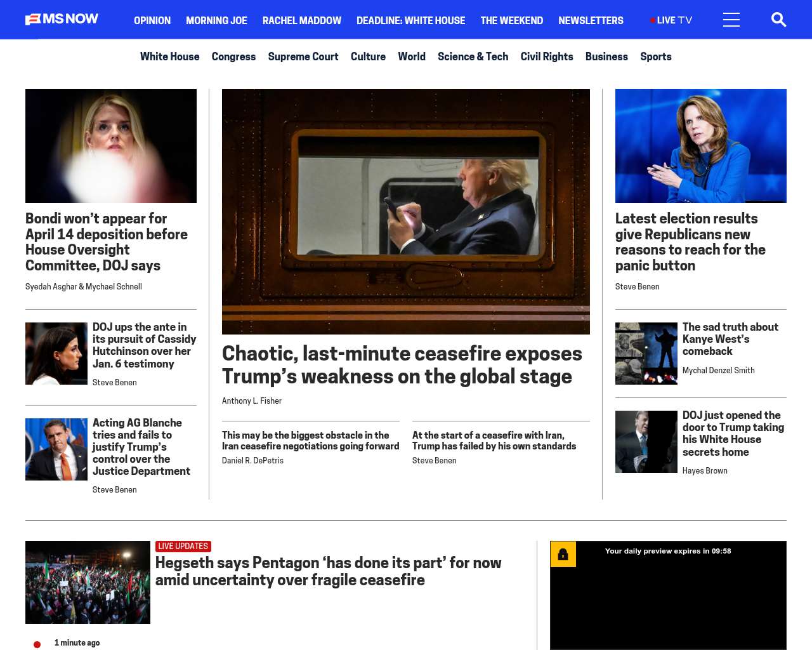Click the Live Updates red badge

[x=183, y=547]
